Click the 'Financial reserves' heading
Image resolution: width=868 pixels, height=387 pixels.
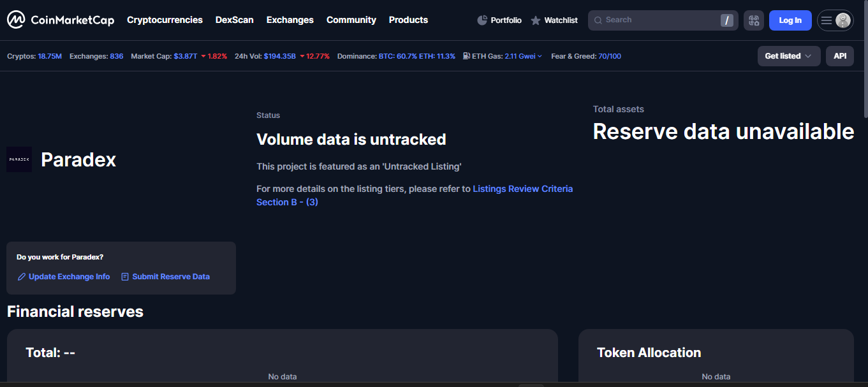click(x=75, y=312)
